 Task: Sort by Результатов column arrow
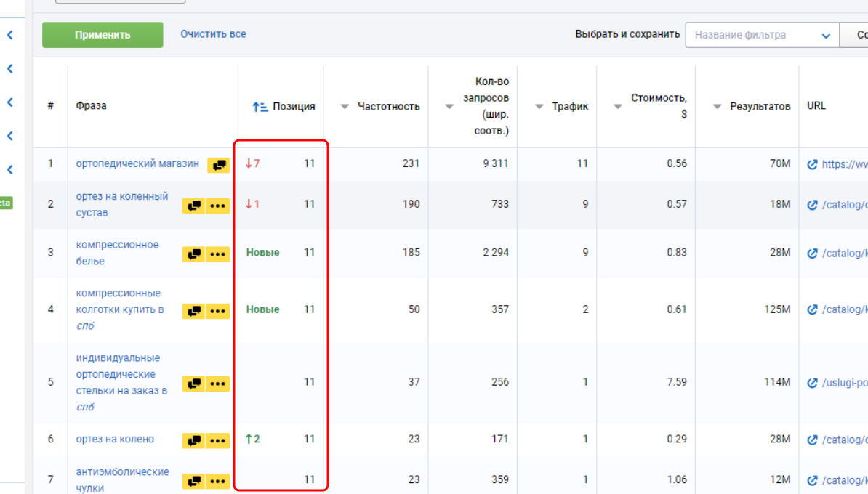click(x=716, y=107)
